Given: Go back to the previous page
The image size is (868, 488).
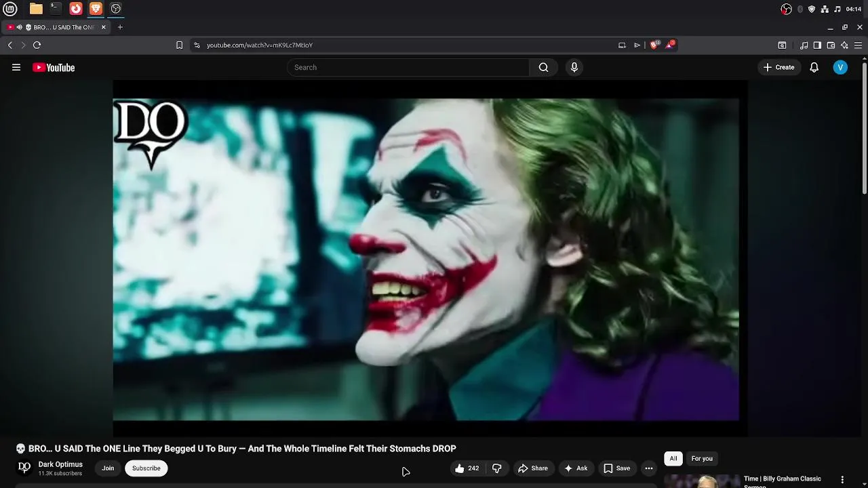Looking at the screenshot, I should point(10,45).
